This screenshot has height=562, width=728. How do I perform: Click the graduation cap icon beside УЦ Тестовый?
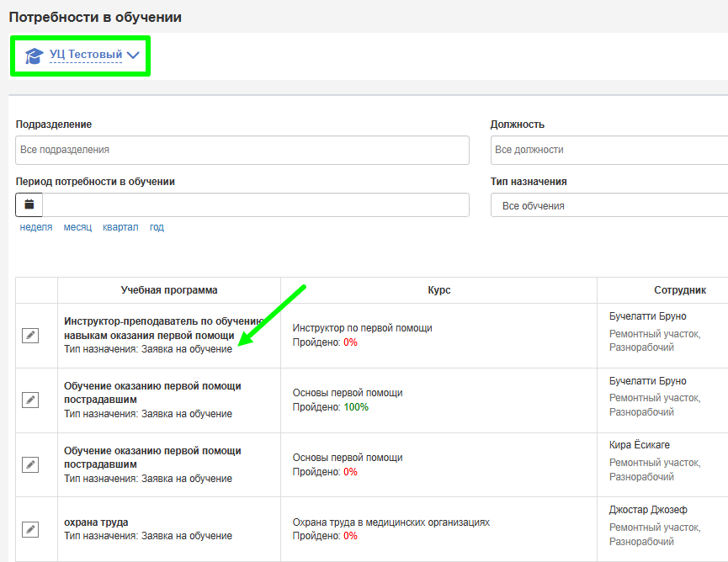pos(34,56)
